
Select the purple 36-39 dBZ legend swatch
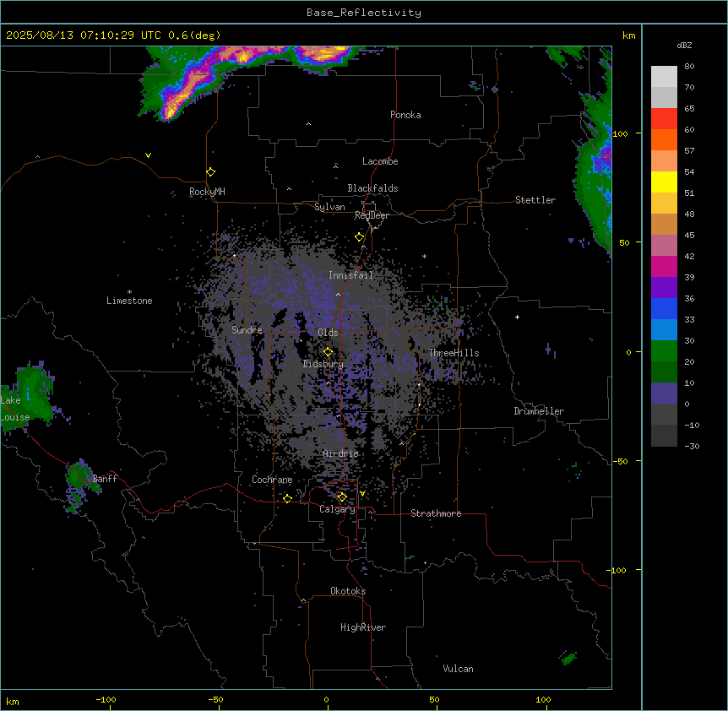[664, 288]
